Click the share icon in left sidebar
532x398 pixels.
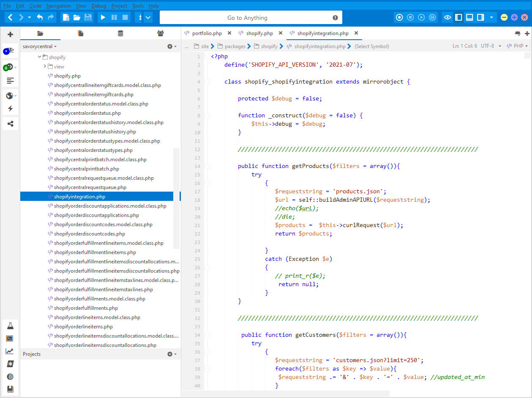pos(10,124)
